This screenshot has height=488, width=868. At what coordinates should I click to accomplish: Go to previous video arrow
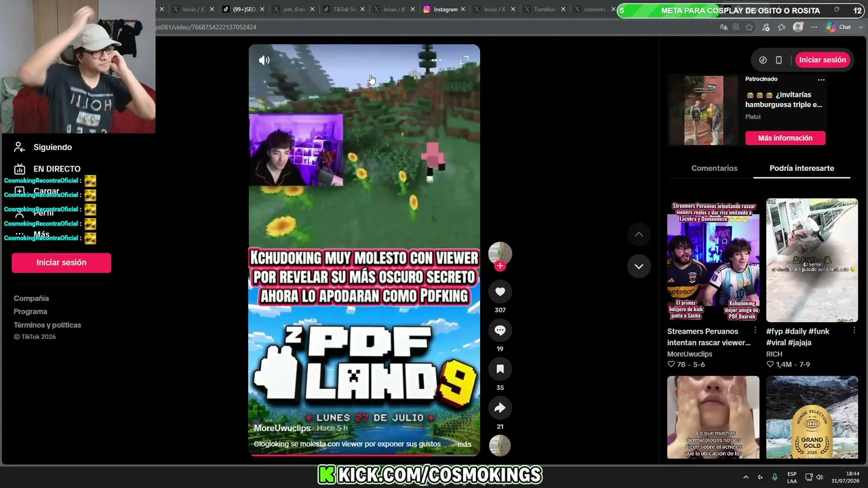click(639, 235)
